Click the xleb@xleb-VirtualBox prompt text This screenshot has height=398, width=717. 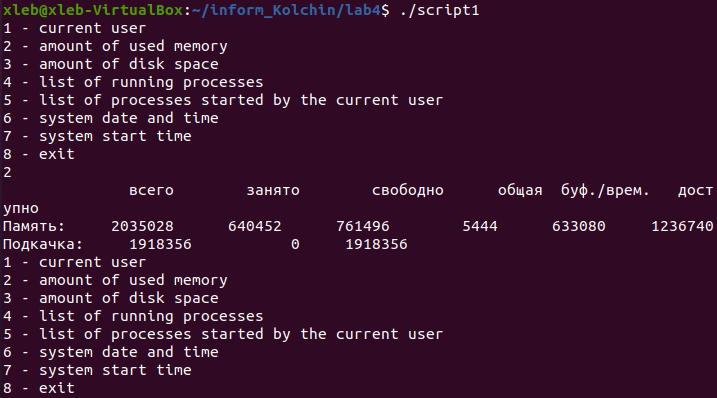pyautogui.click(x=93, y=10)
